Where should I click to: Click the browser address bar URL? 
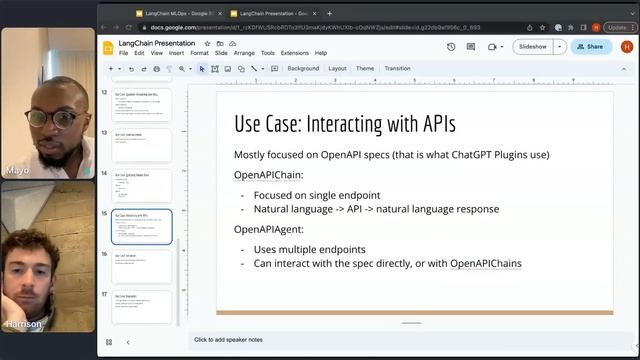pos(315,28)
